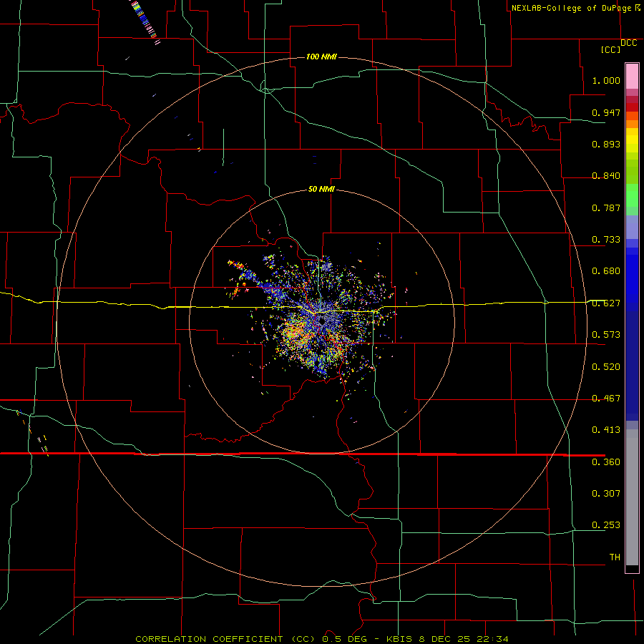
Task: Click the KBIS radar site diamond marker
Action: pos(322,321)
